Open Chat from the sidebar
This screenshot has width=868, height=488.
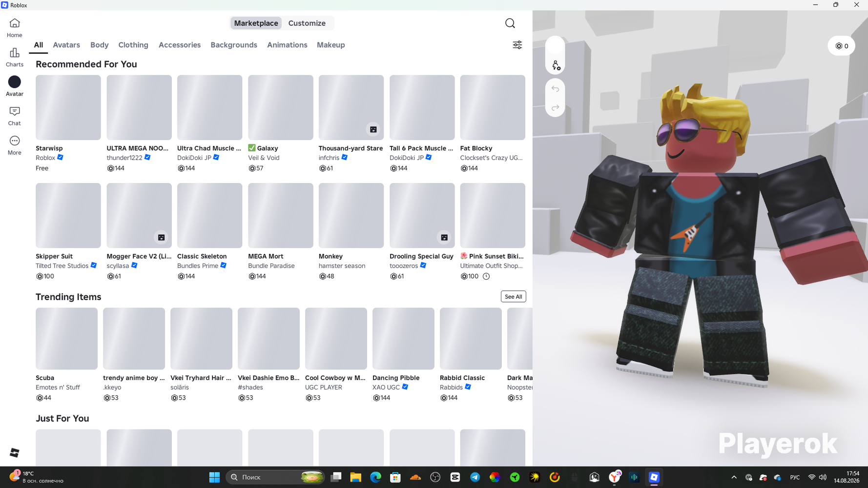(15, 116)
